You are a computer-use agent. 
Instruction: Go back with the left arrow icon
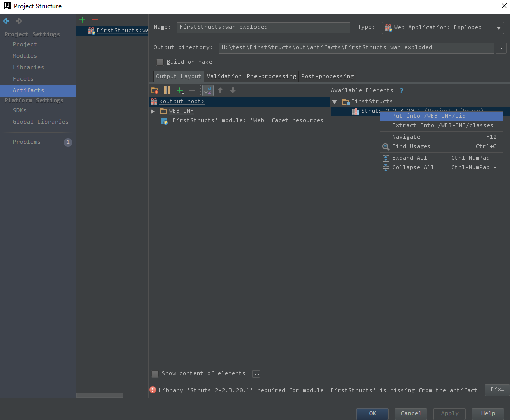point(6,21)
